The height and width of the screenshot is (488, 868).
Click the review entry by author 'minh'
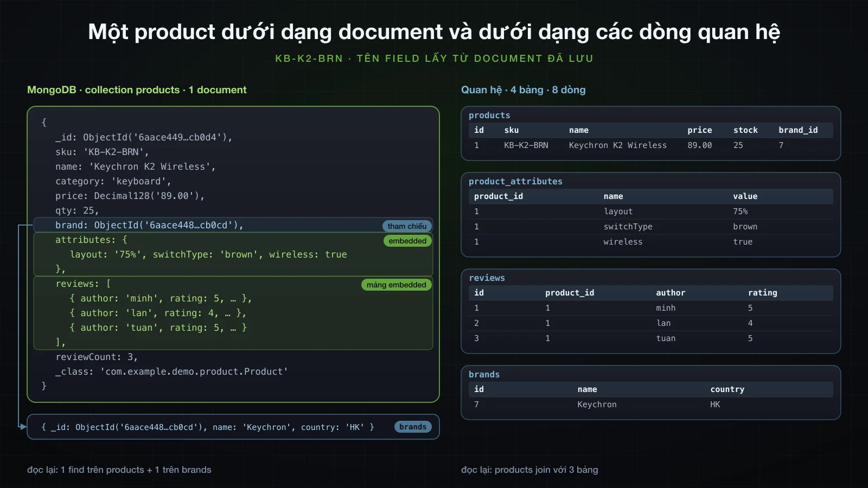[161, 298]
